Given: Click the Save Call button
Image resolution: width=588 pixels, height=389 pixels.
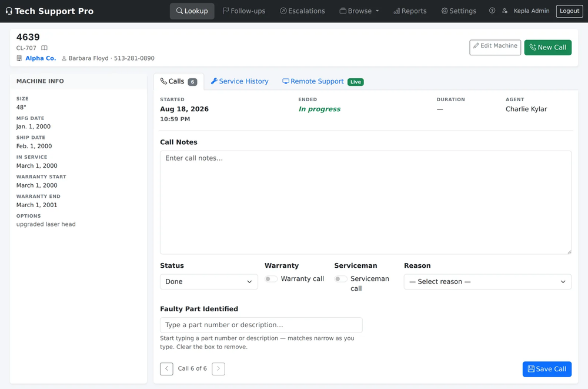Looking at the screenshot, I should point(547,369).
